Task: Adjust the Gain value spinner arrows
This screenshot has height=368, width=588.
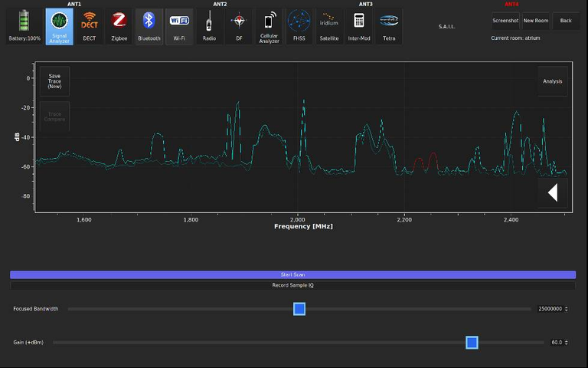Action: point(567,343)
